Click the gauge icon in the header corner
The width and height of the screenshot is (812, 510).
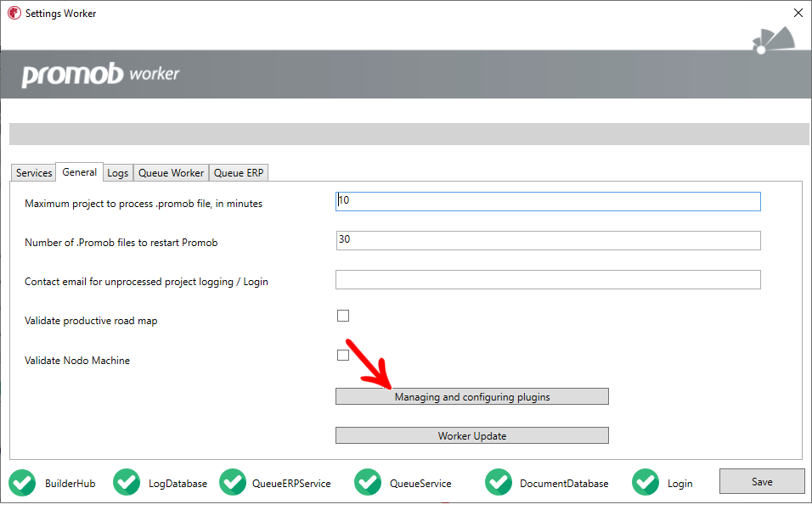[774, 41]
